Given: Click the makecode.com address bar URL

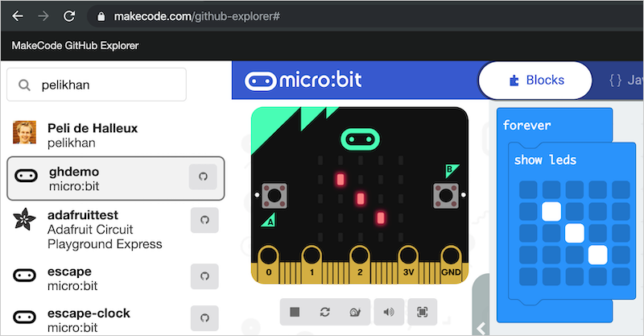Looking at the screenshot, I should pyautogui.click(x=196, y=16).
